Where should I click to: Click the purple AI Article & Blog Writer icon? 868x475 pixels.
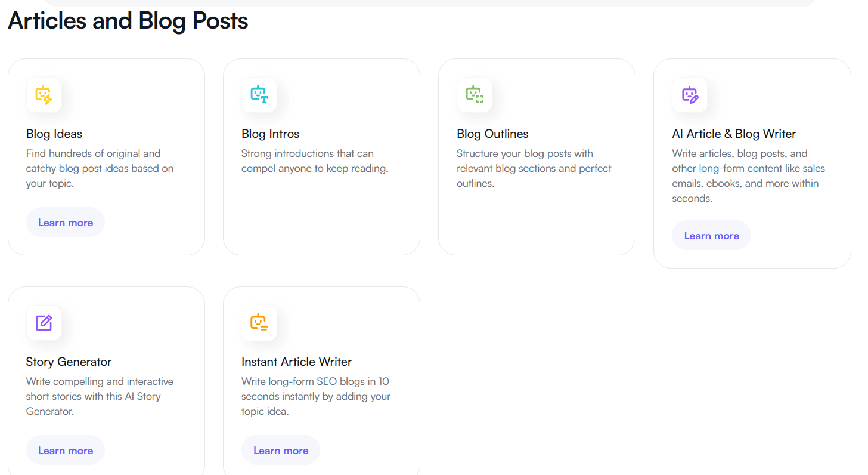click(690, 95)
